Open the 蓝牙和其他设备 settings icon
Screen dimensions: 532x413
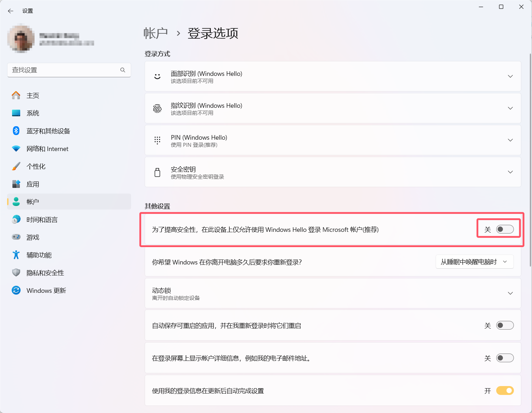[x=16, y=131]
